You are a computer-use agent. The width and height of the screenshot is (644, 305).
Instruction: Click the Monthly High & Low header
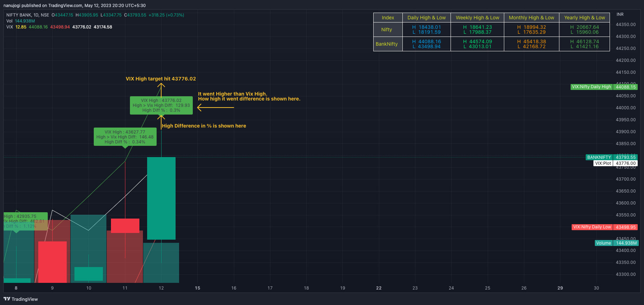532,18
